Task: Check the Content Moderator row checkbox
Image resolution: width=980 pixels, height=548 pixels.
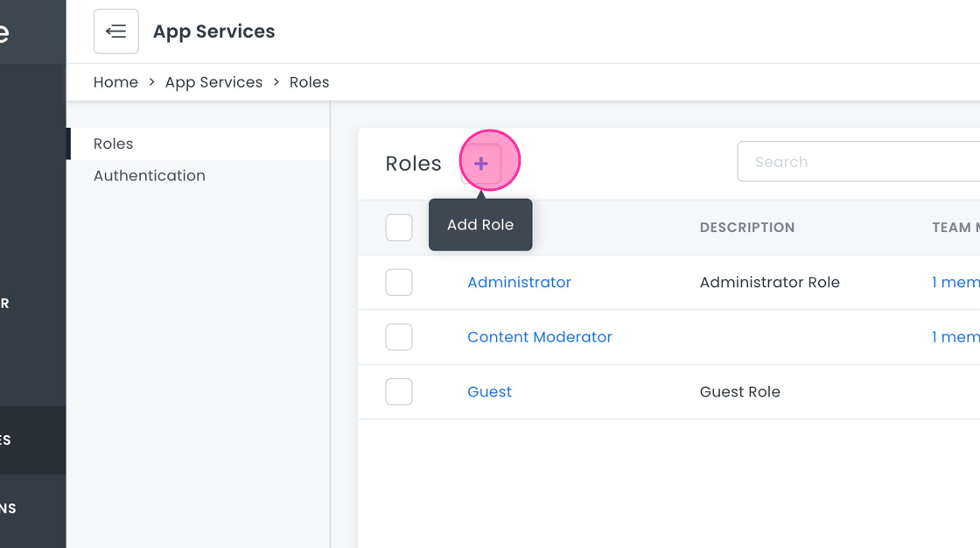Action: (399, 337)
